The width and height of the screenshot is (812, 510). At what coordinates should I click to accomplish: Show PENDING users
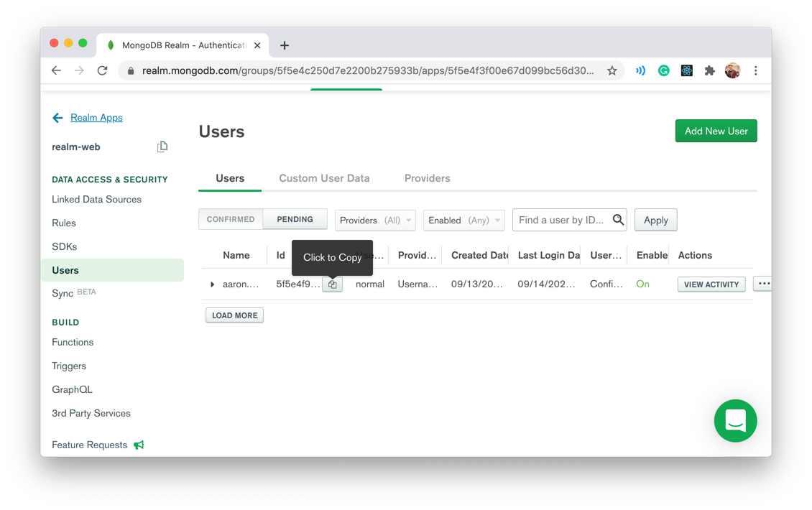[295, 220]
